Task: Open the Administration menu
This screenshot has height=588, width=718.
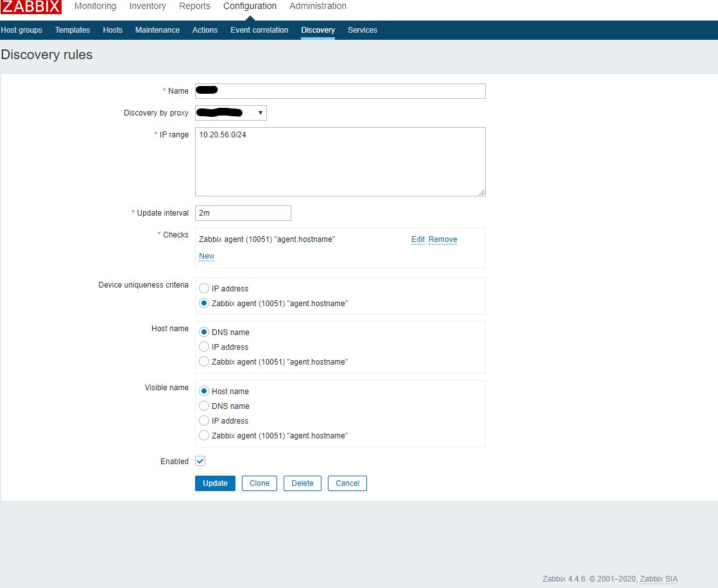Action: pos(318,6)
